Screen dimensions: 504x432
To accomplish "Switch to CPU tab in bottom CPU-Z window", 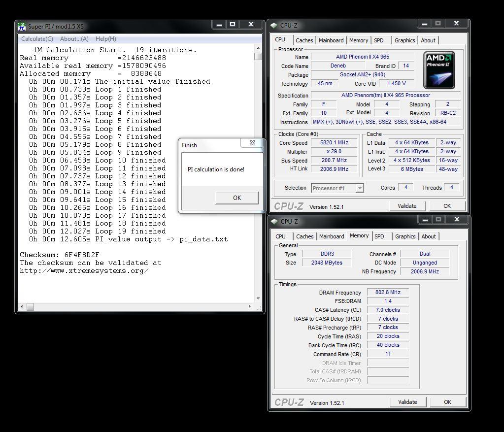I will tap(281, 236).
